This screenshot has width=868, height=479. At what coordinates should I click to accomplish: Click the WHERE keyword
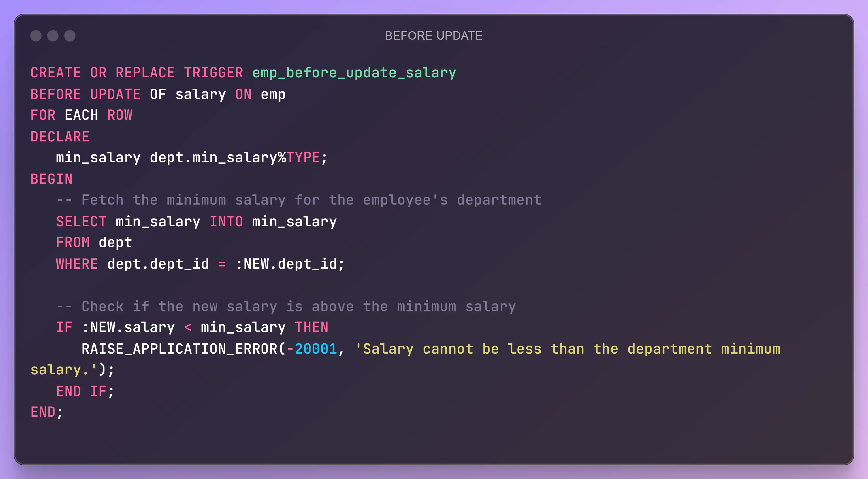(x=77, y=264)
